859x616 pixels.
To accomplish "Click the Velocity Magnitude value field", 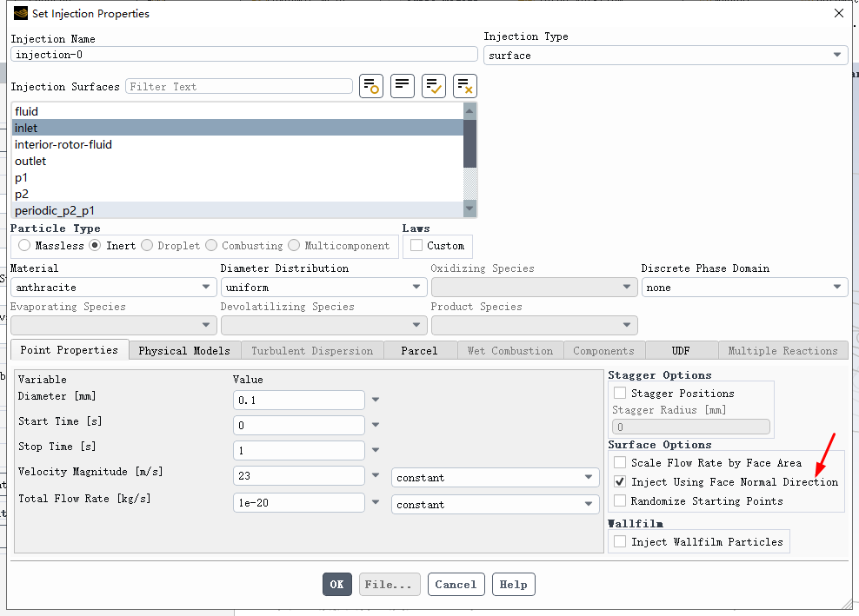I will pyautogui.click(x=298, y=475).
